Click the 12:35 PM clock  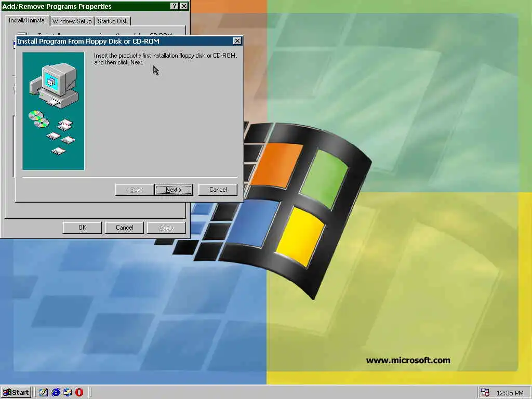click(510, 393)
